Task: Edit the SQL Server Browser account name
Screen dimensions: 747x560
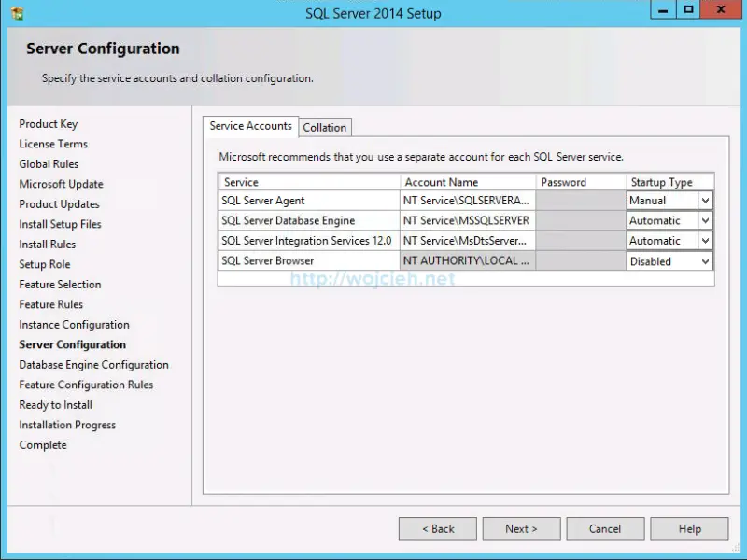Action: [467, 261]
